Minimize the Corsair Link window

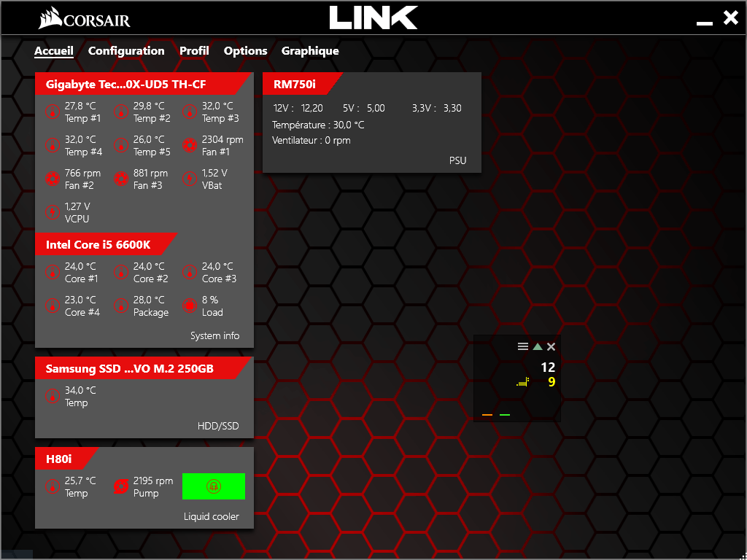point(705,23)
